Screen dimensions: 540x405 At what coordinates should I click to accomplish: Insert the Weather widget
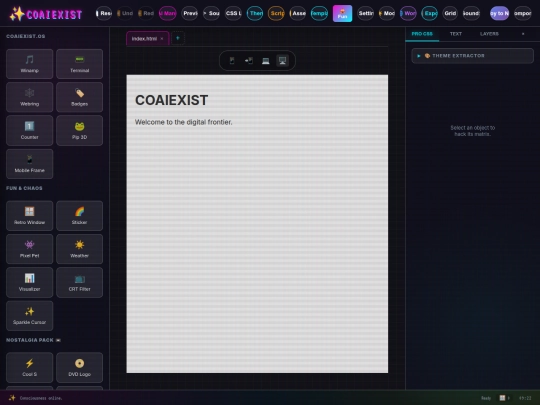click(x=80, y=249)
